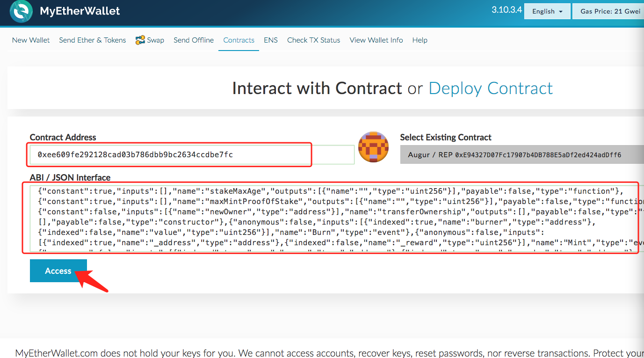Click the Interact with Contract heading
This screenshot has width=644, height=358.
(317, 88)
